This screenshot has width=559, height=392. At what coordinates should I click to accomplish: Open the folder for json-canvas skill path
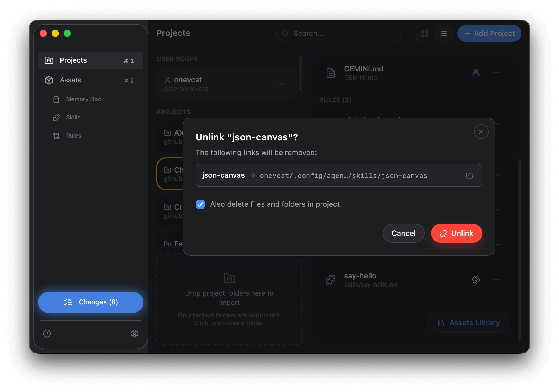tap(470, 176)
